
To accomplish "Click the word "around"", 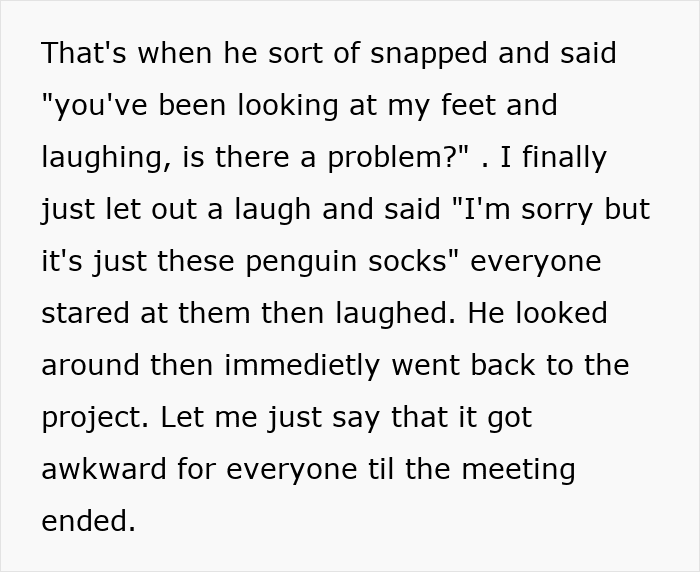I will [x=91, y=365].
